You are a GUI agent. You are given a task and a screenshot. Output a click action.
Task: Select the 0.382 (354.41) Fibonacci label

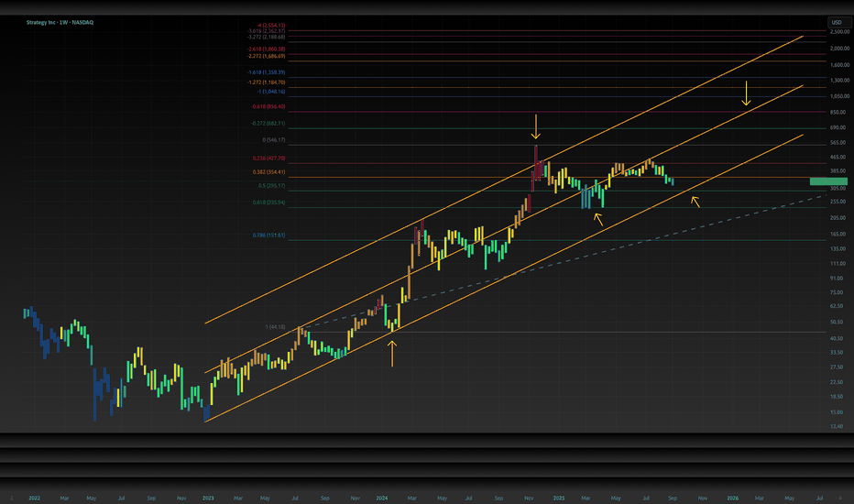point(268,172)
